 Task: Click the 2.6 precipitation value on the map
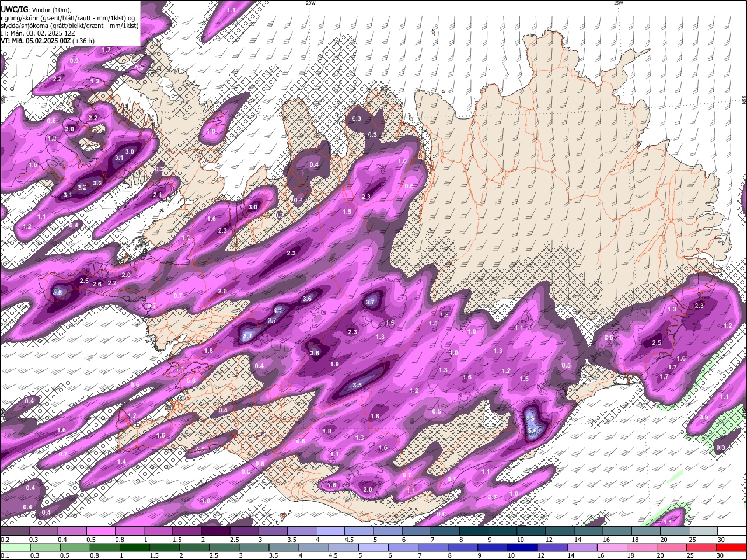[97, 284]
